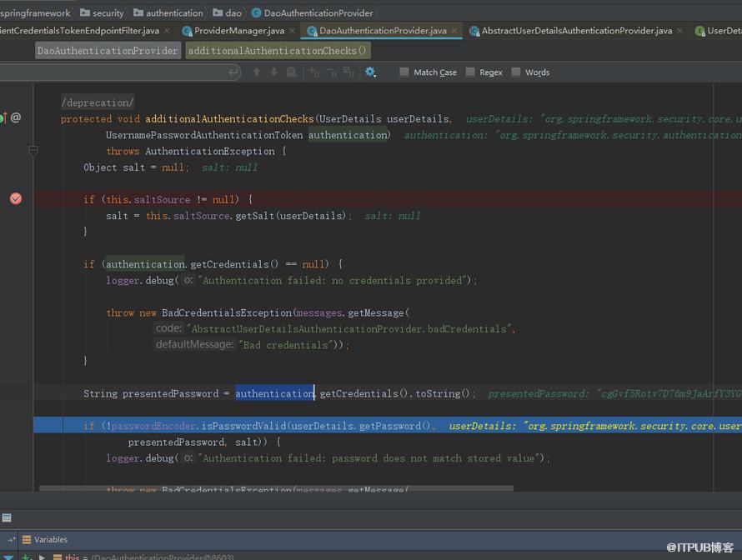The width and height of the screenshot is (742, 560).
Task: Click the blue filter funnel icon at bottom left
Action: (x=8, y=557)
